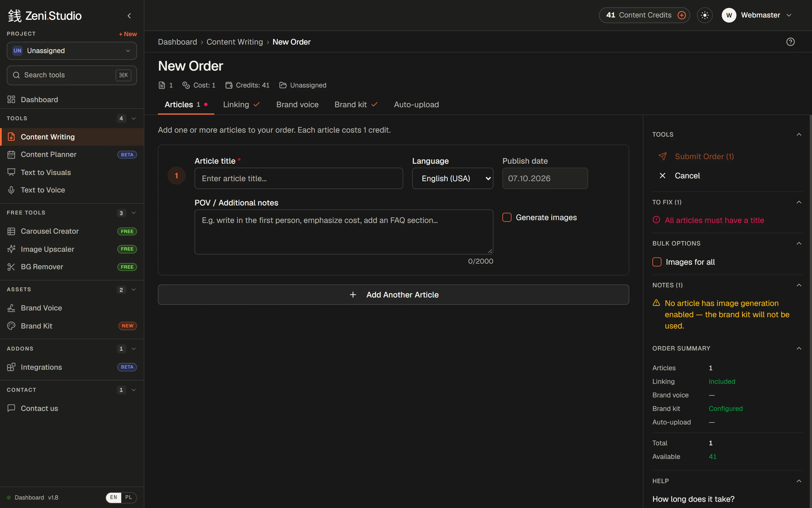
Task: Open the Unassigned project dropdown
Action: 72,51
